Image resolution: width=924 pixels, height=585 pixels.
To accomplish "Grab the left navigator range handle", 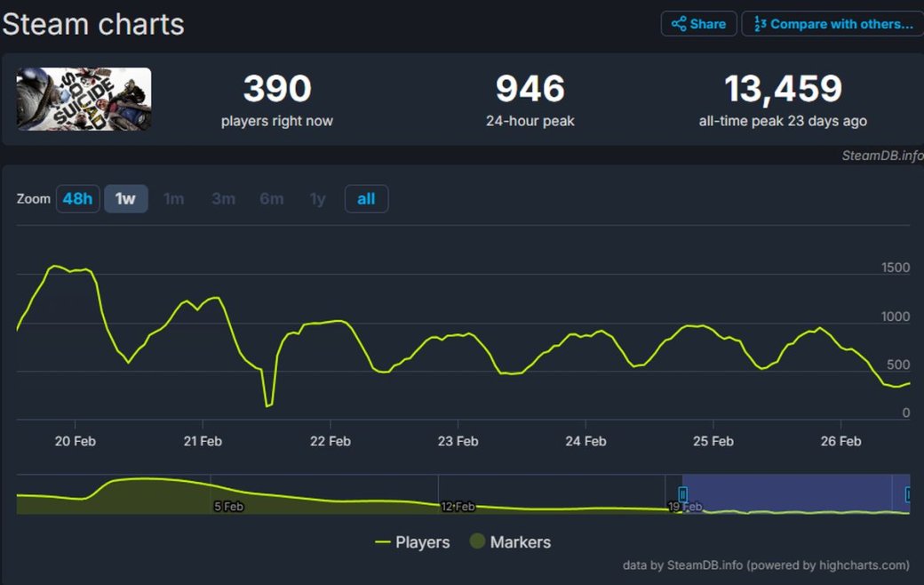I will coord(682,494).
